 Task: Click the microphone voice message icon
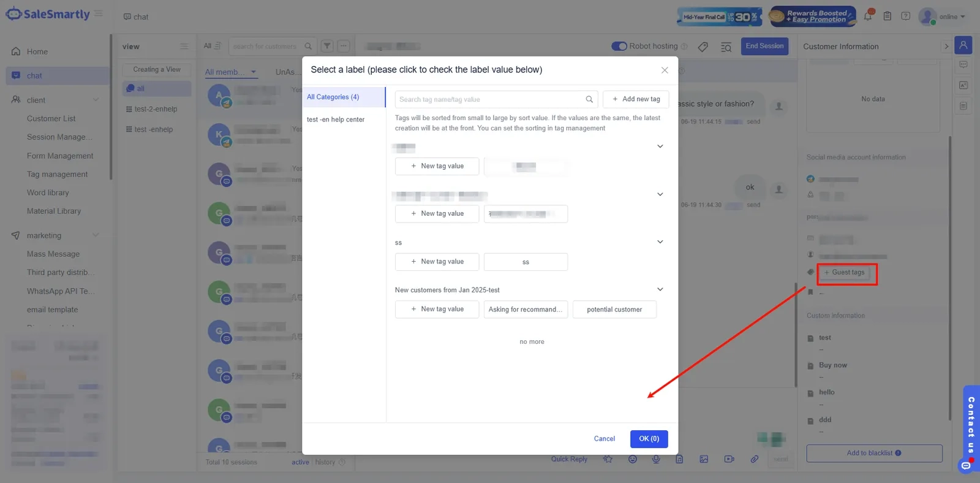coord(656,459)
